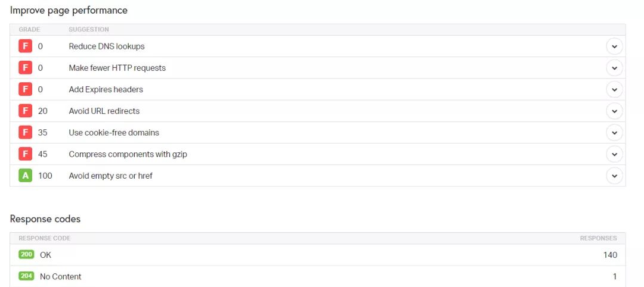Show details for Compress components with gzip

point(614,154)
